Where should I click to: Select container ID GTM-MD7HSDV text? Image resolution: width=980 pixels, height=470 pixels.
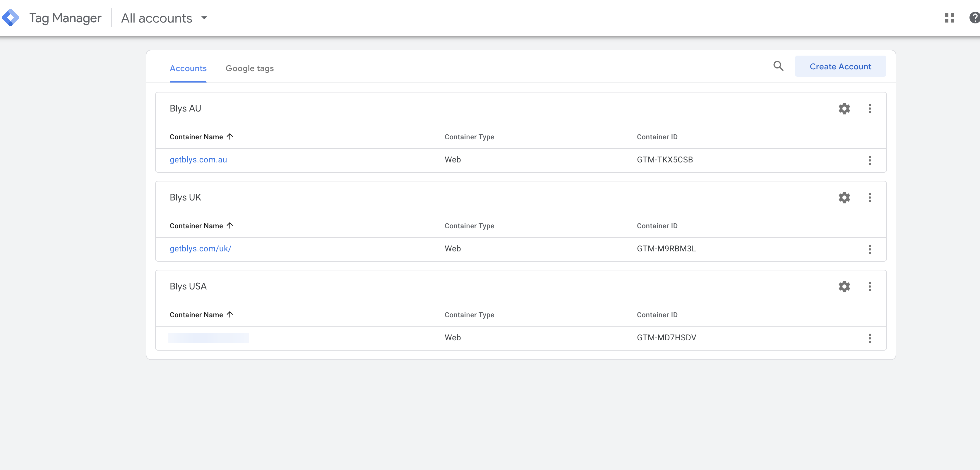(x=666, y=338)
